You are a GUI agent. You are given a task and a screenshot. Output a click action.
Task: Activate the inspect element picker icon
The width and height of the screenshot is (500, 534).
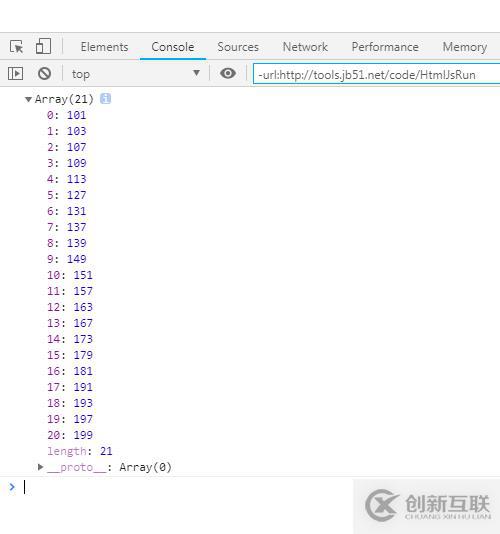click(16, 46)
